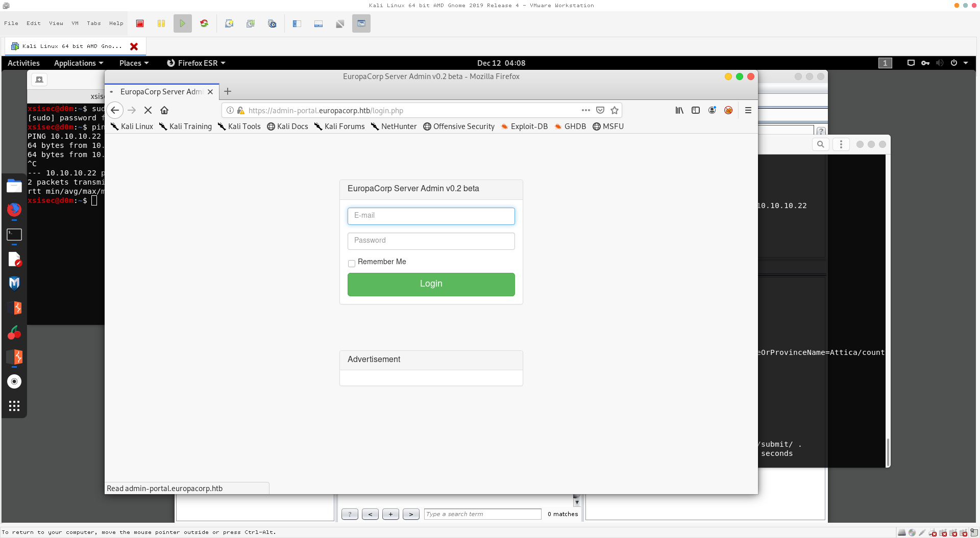
Task: Click new tab icon in left terminal window
Action: (x=39, y=80)
